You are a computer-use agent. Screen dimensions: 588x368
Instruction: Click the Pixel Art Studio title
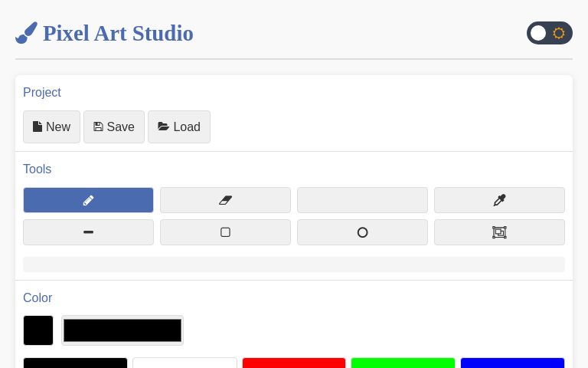[x=118, y=33]
